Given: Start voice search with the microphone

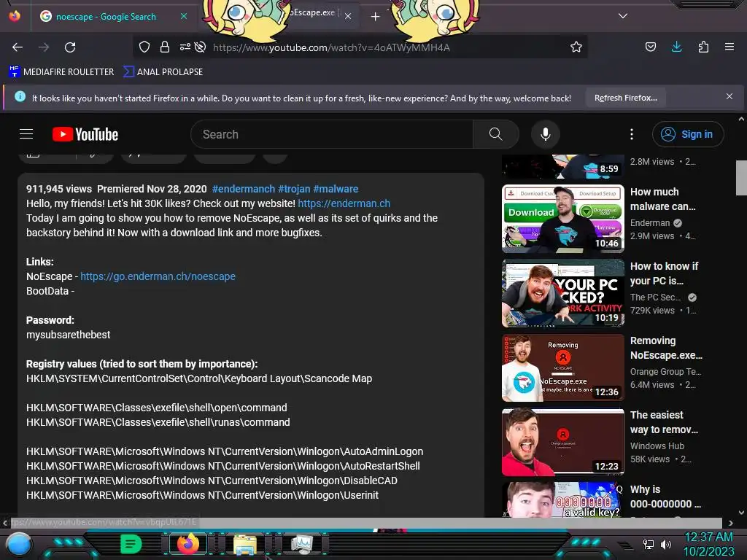Looking at the screenshot, I should coord(546,134).
